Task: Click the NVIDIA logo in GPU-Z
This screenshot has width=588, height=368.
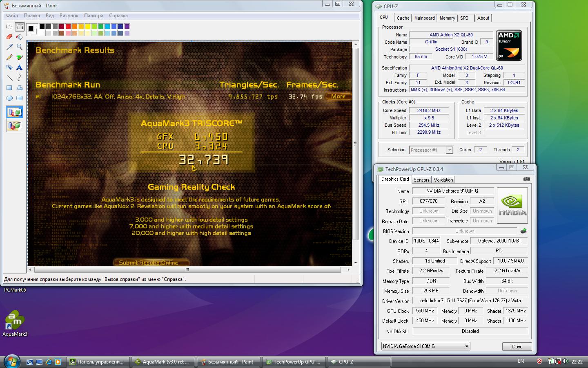Action: [x=513, y=205]
